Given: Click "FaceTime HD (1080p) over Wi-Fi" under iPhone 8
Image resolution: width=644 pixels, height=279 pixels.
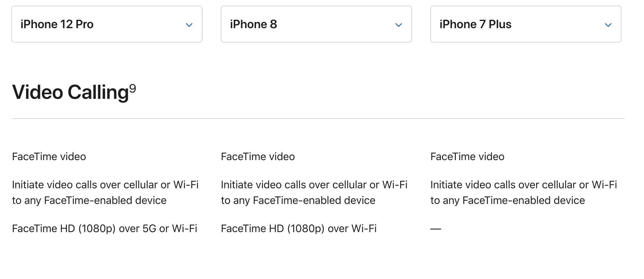Looking at the screenshot, I should pos(299,229).
